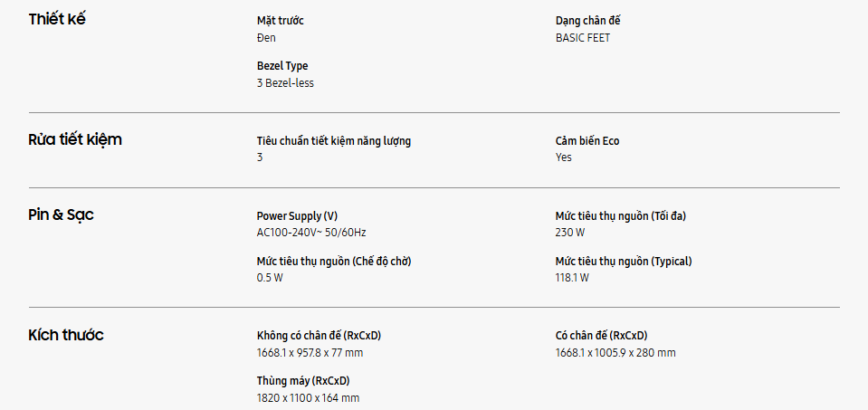Screen dimensions: 868x410
Task: Select the Power Supply (V) label
Action: pos(297,216)
